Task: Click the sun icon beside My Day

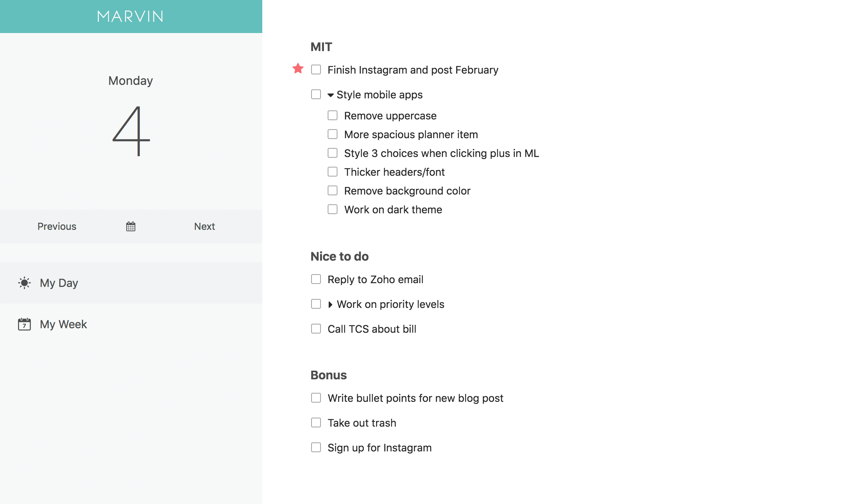Action: (24, 283)
